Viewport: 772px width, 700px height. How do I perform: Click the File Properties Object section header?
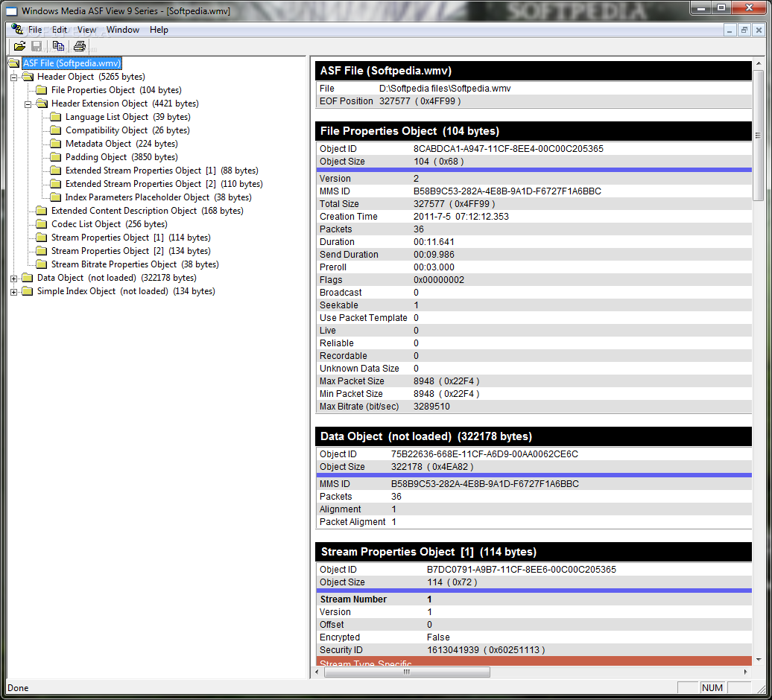tap(534, 131)
